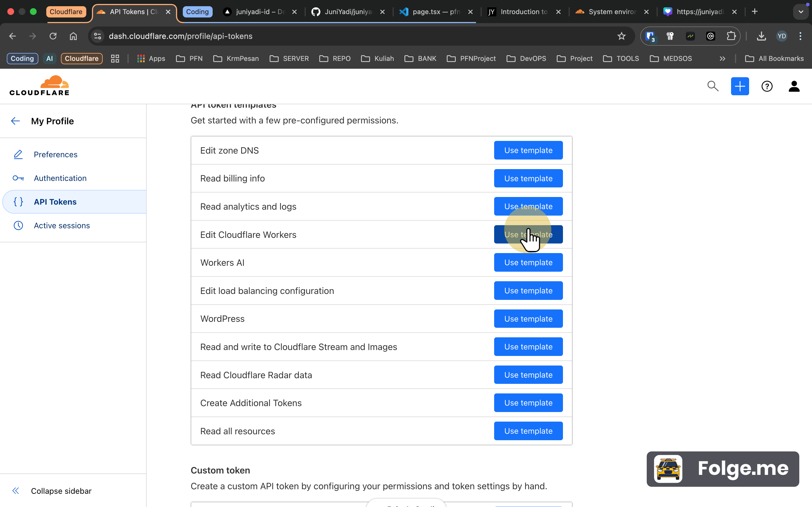Open the browser downloads icon
Image resolution: width=812 pixels, height=507 pixels.
pos(761,36)
